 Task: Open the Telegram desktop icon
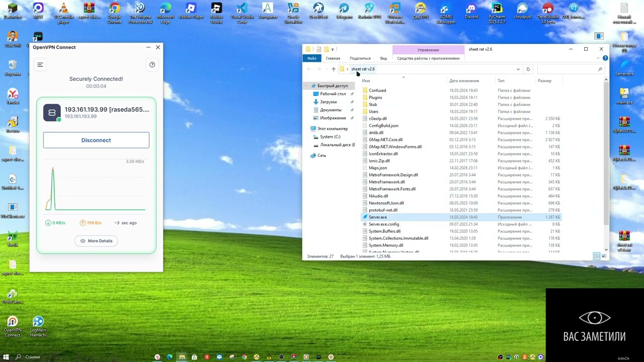(344, 11)
